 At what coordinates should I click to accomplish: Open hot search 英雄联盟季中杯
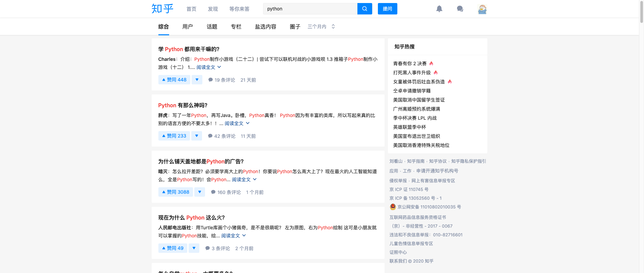tap(409, 127)
